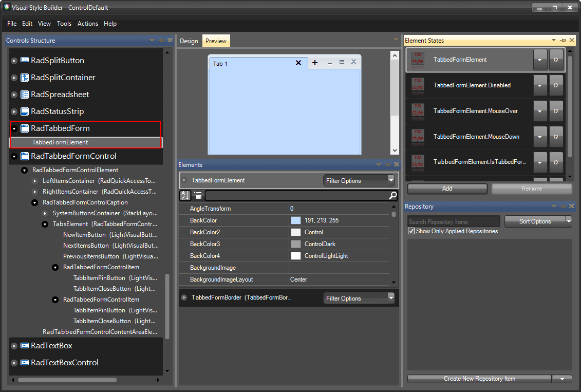Open the Tools menu

[64, 23]
